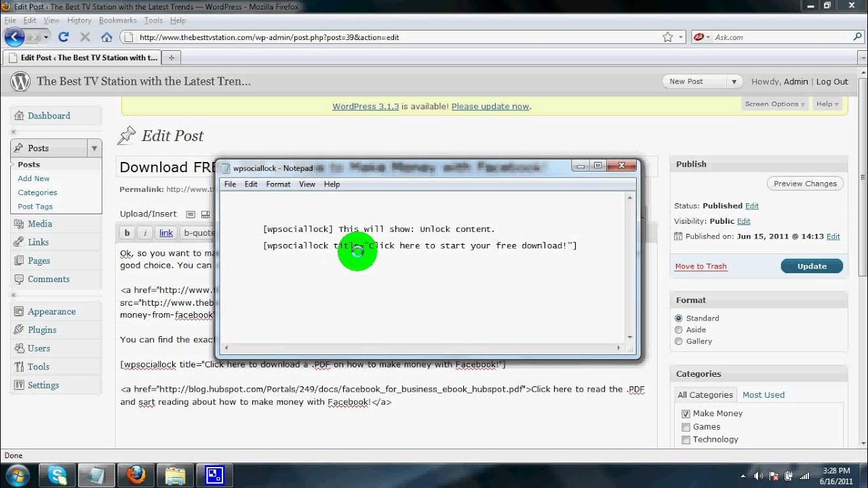Click the Preview Changes button
This screenshot has height=488, width=868.
pyautogui.click(x=805, y=184)
